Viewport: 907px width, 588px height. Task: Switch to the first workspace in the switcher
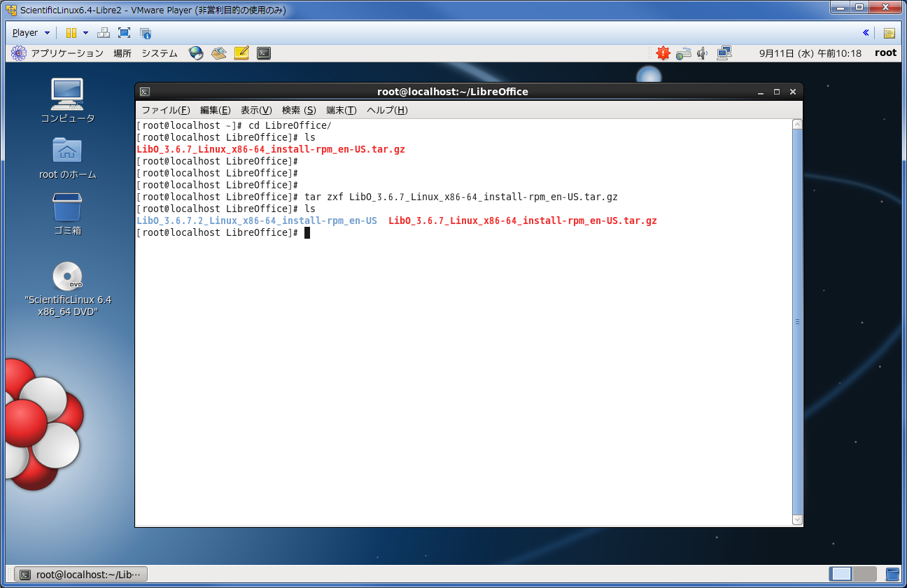point(841,574)
